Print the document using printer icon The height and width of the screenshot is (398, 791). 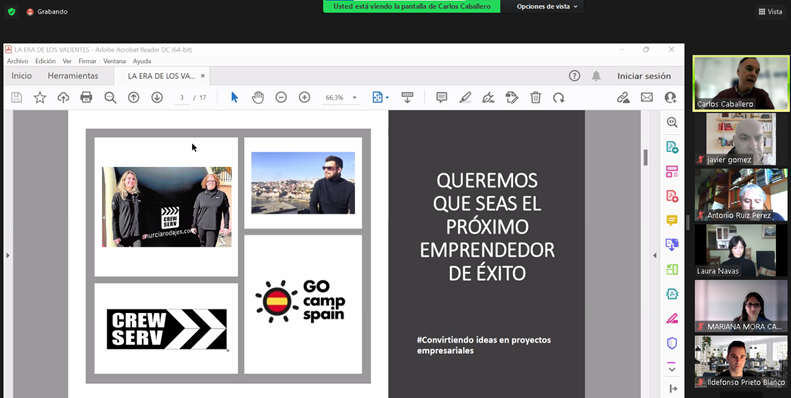(x=86, y=97)
